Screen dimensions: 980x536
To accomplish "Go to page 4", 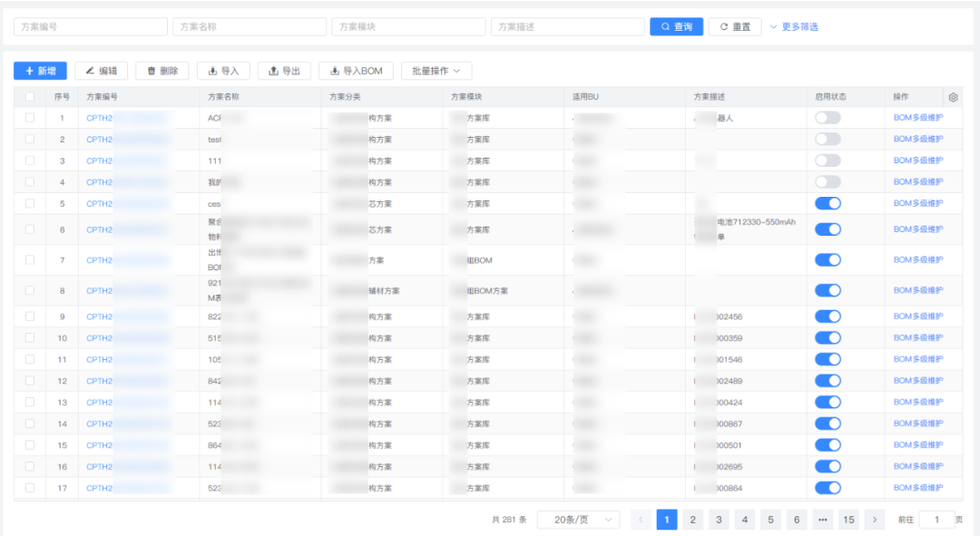I will tap(744, 520).
